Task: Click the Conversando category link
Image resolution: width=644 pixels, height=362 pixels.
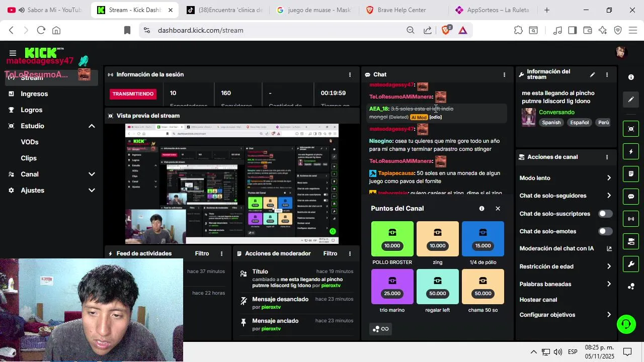Action: click(556, 112)
